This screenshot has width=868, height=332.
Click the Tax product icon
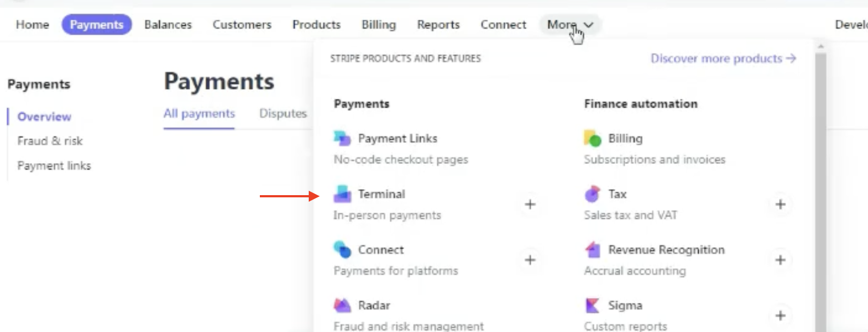tap(592, 193)
